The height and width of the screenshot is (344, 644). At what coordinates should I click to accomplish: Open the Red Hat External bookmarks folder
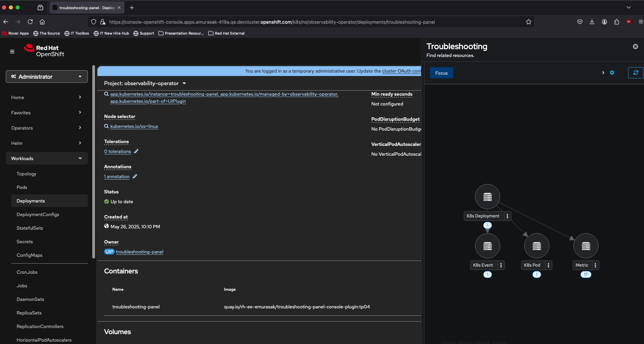click(x=226, y=33)
